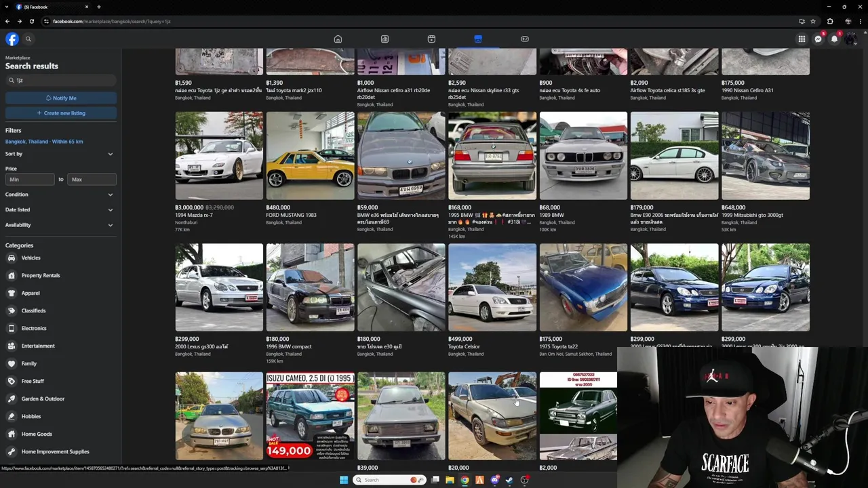Open the Facebook menu grid icon
Image resolution: width=868 pixels, height=488 pixels.
tap(802, 39)
